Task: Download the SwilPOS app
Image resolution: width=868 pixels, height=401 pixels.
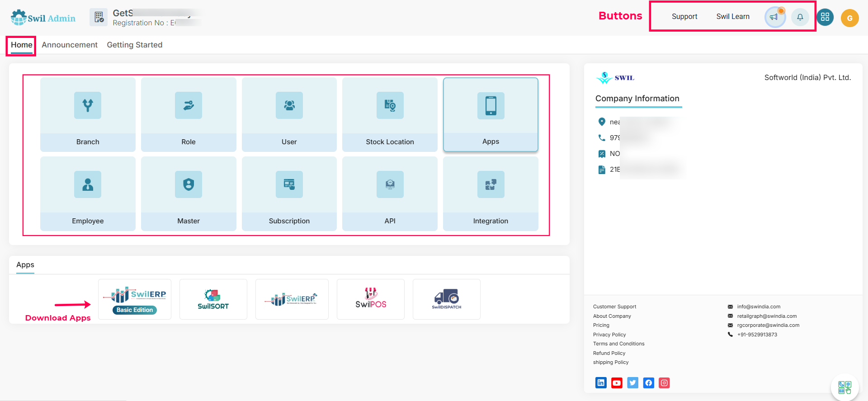Action: 371,299
